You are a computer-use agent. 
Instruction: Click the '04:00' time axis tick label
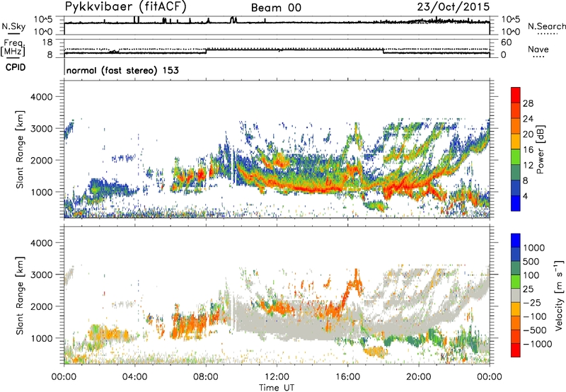[134, 377]
